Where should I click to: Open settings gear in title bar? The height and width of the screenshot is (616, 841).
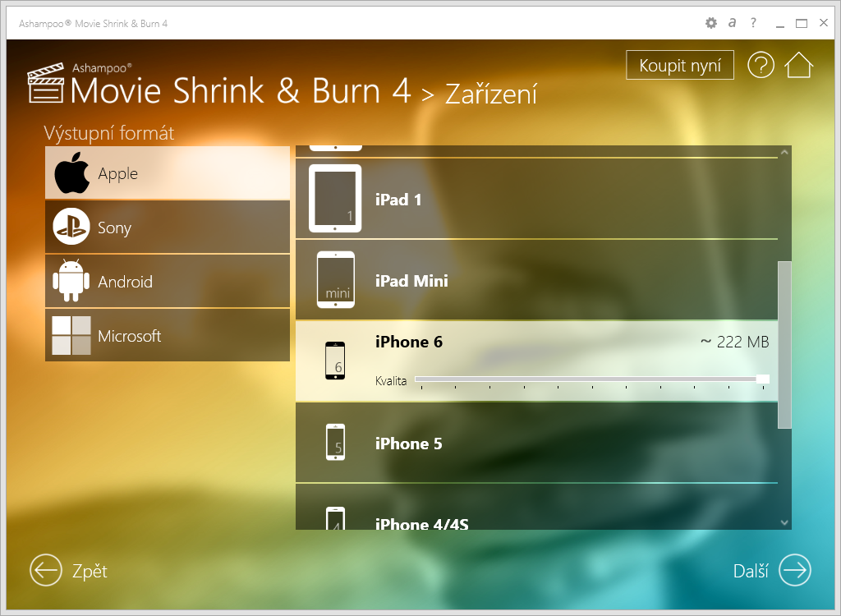710,23
